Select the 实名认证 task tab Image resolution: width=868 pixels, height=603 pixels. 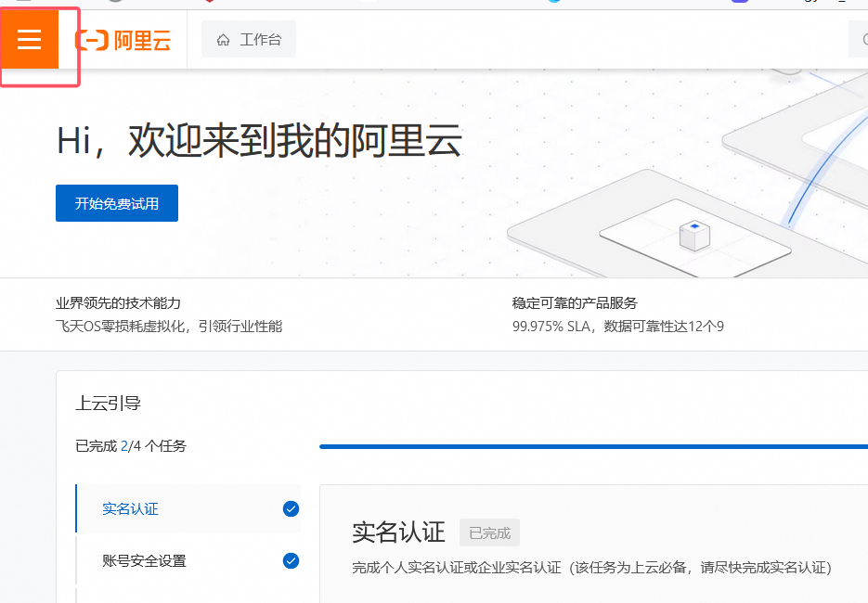coord(188,508)
